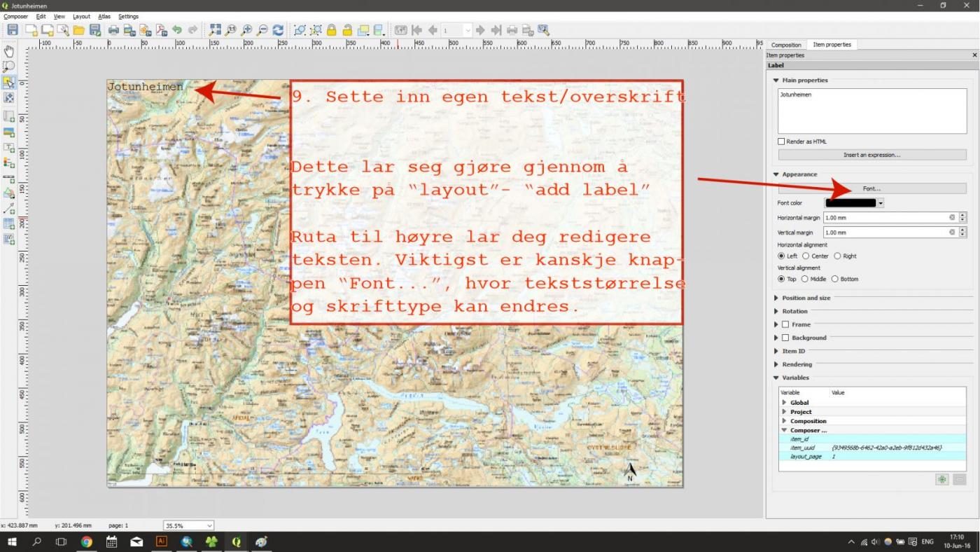This screenshot has width=980, height=552.
Task: Click the Zoom full toolbar icon
Action: (215, 30)
